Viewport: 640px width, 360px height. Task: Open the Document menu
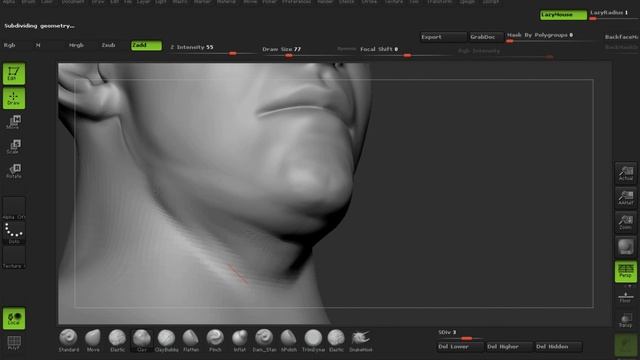73,2
